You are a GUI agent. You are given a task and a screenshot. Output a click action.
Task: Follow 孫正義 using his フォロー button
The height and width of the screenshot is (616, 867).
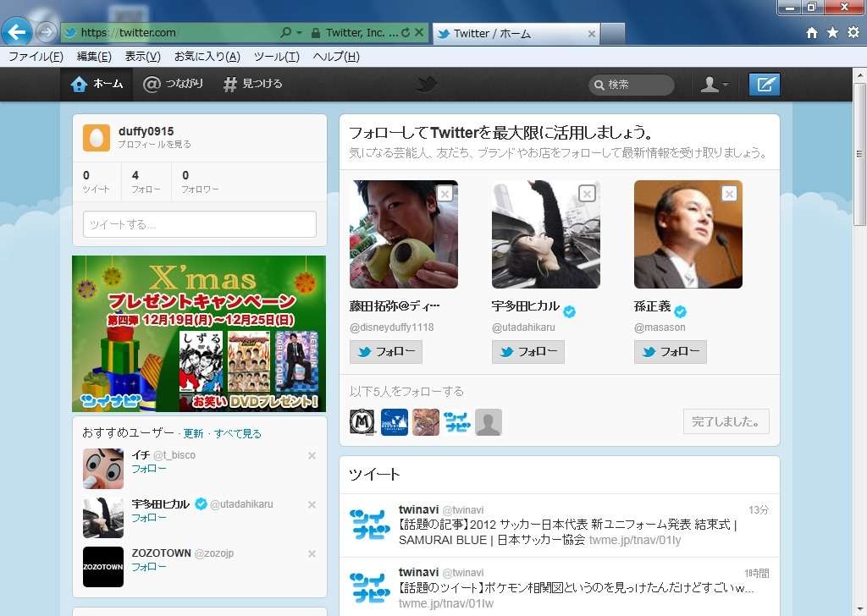[671, 351]
